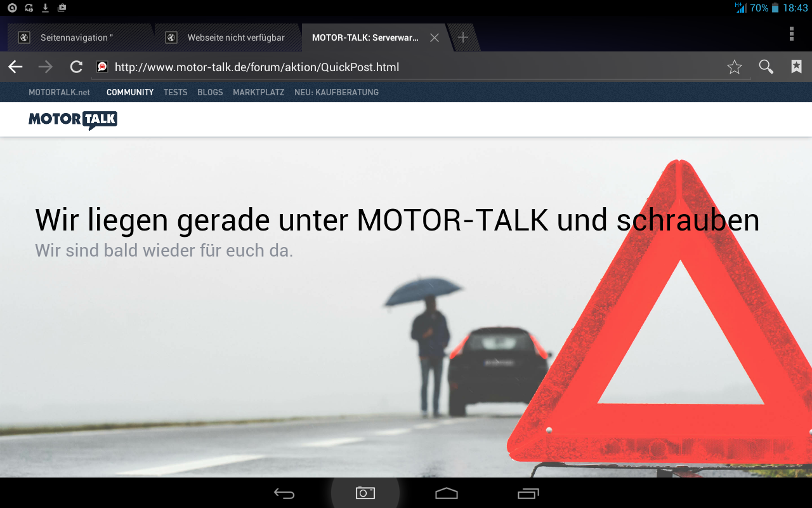Viewport: 812px width, 508px height.
Task: Return home via the home icon
Action: pos(447,493)
